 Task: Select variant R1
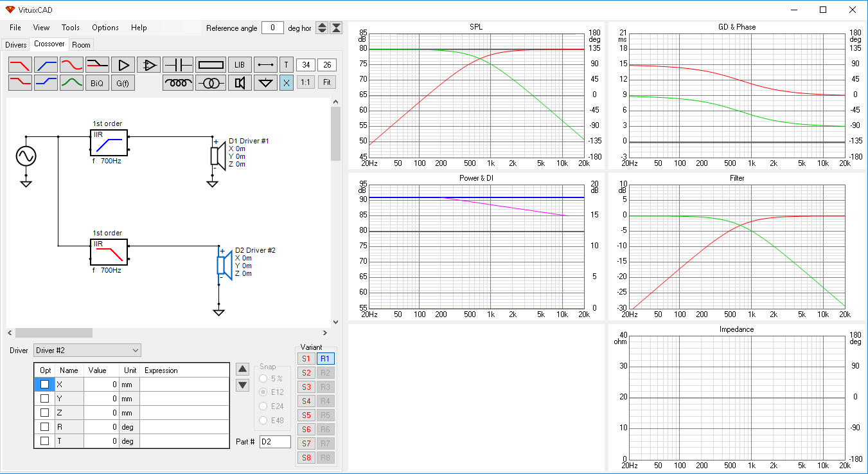325,359
